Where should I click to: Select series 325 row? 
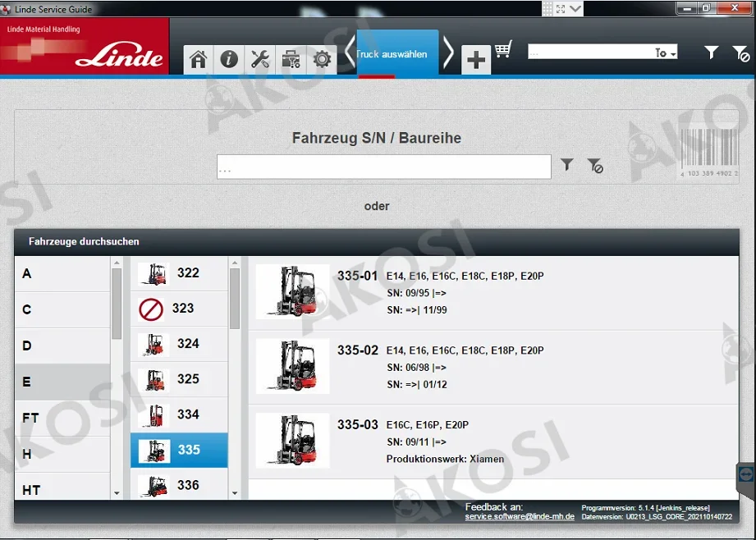click(x=179, y=379)
